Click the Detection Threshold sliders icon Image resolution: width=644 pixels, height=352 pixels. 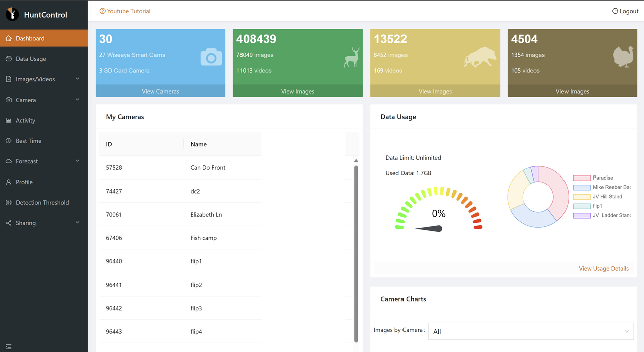click(9, 203)
